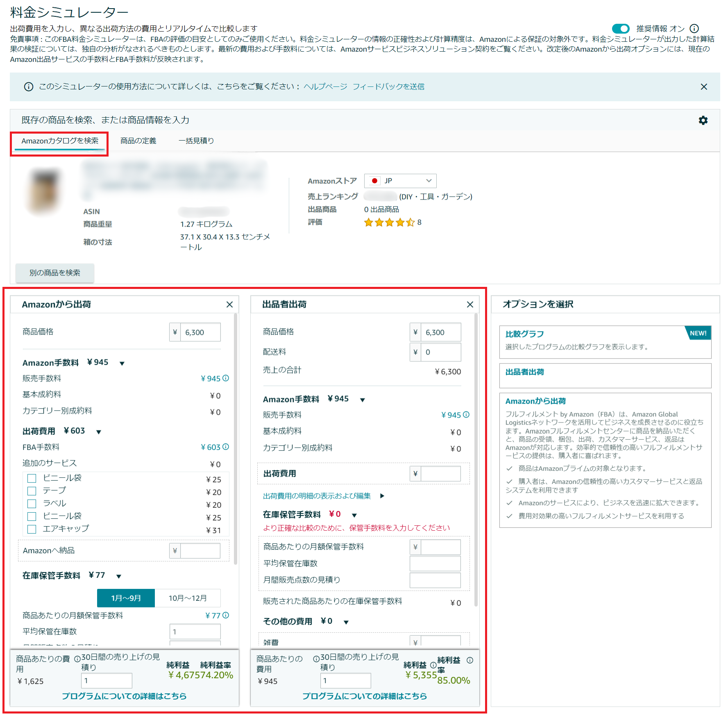The width and height of the screenshot is (728, 718).
Task: Click seller 商品価格 input field
Action: point(441,332)
